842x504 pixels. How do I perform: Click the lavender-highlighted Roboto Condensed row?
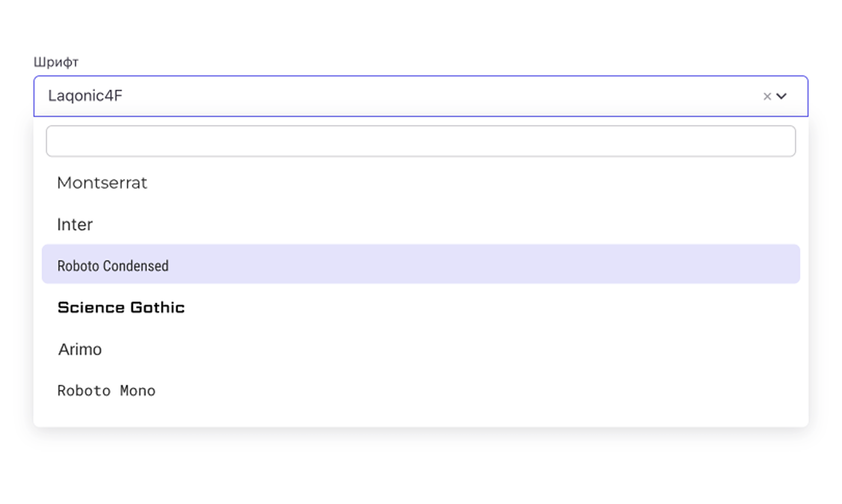tap(420, 264)
